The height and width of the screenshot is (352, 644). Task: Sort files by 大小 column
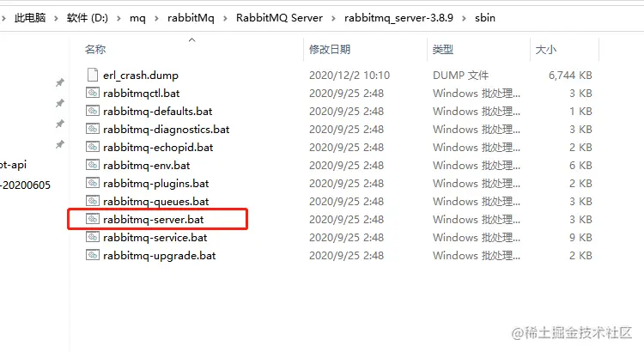pyautogui.click(x=546, y=49)
